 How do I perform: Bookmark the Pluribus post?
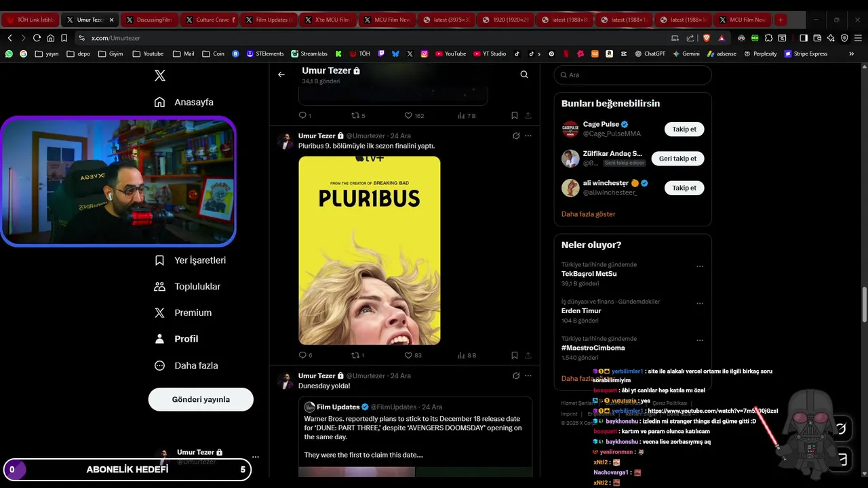pos(515,355)
